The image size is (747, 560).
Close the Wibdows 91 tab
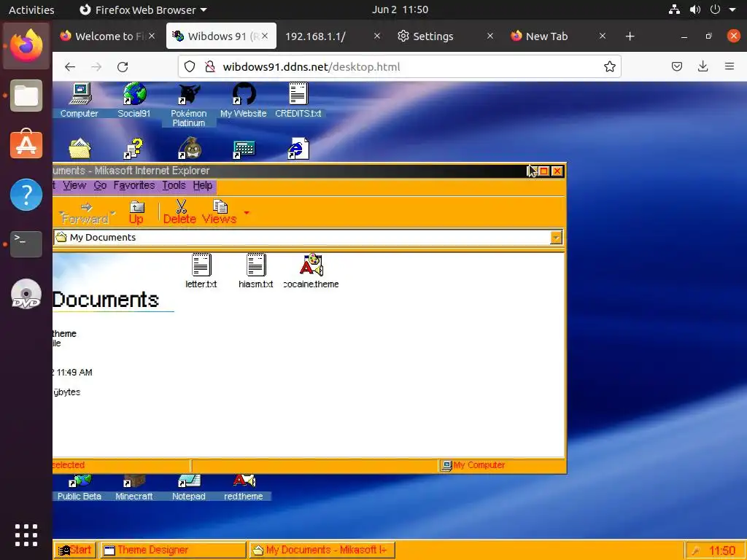[x=265, y=36]
